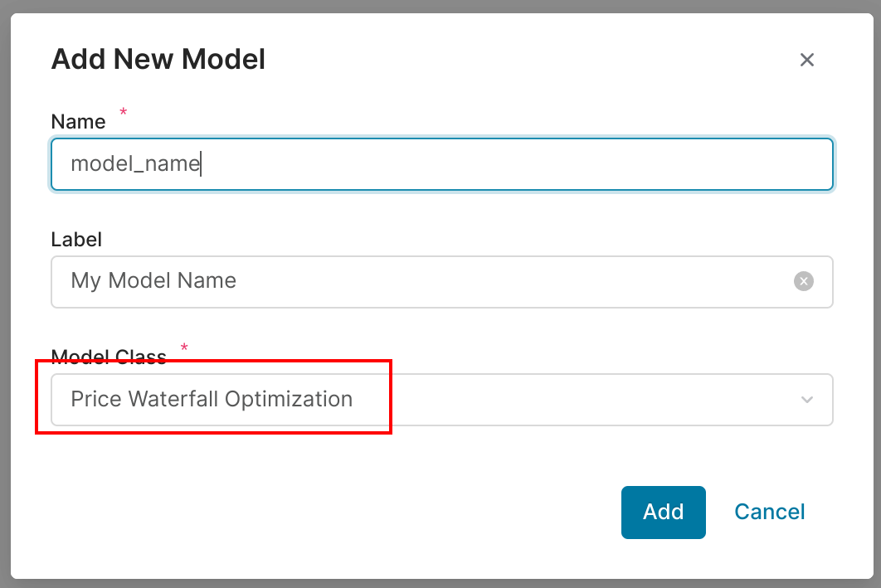Click the "Add New Model" dialog title
Screen dimensions: 881x588
coord(158,60)
